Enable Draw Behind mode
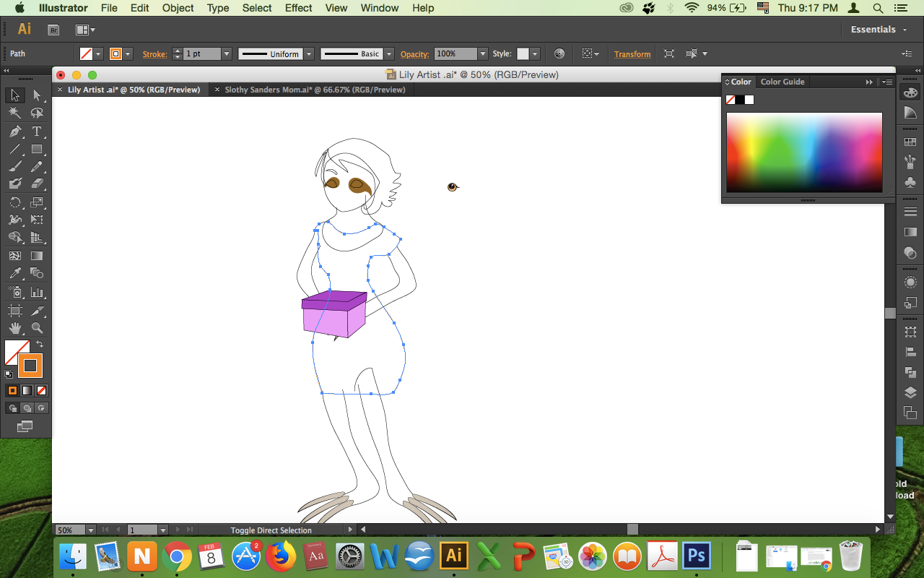924x578 pixels. coord(27,408)
